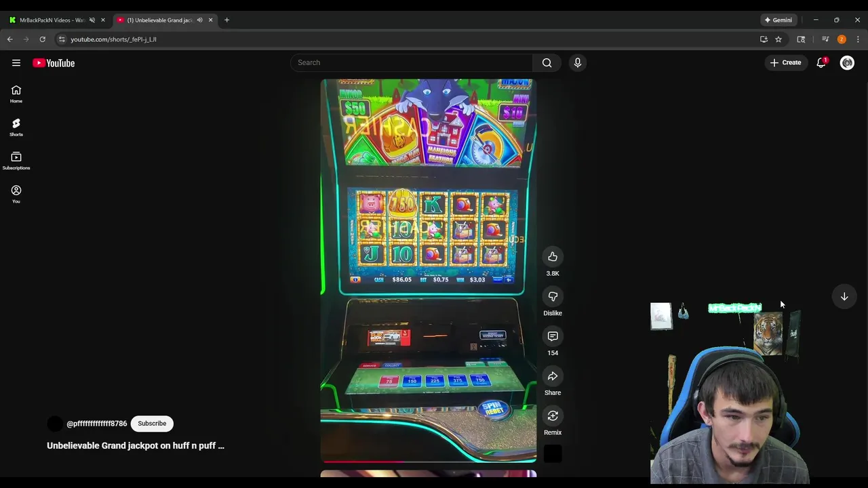This screenshot has height=488, width=868.
Task: Mute the Unbelievable Grand jackpot tab audio
Action: coord(199,20)
